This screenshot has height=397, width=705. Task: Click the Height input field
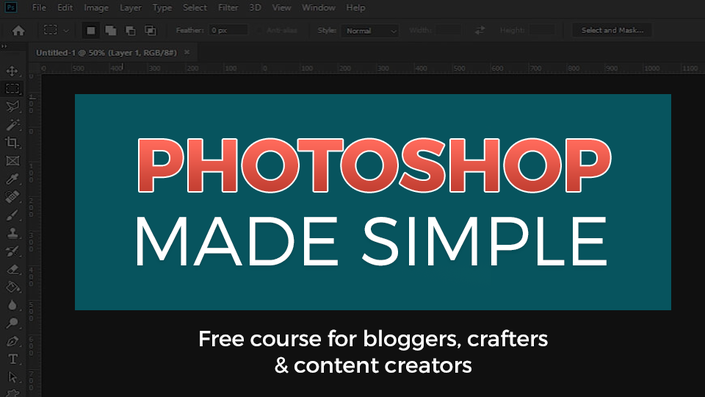point(542,30)
